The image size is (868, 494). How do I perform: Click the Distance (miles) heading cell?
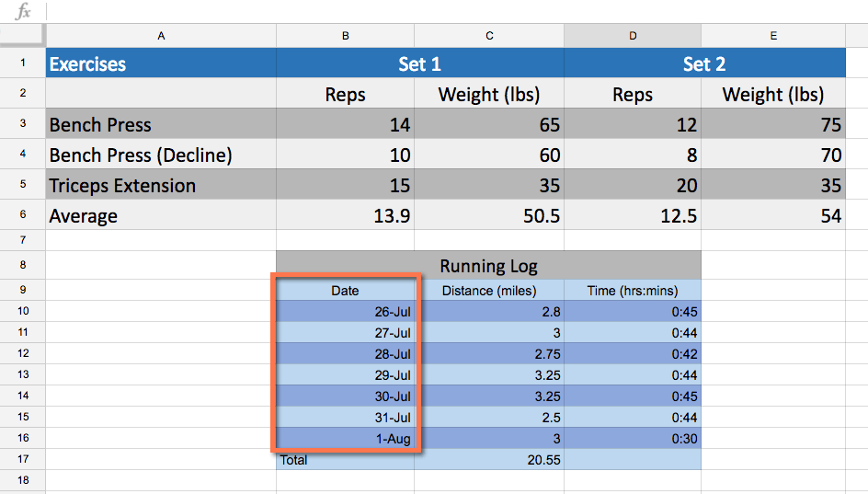click(489, 291)
